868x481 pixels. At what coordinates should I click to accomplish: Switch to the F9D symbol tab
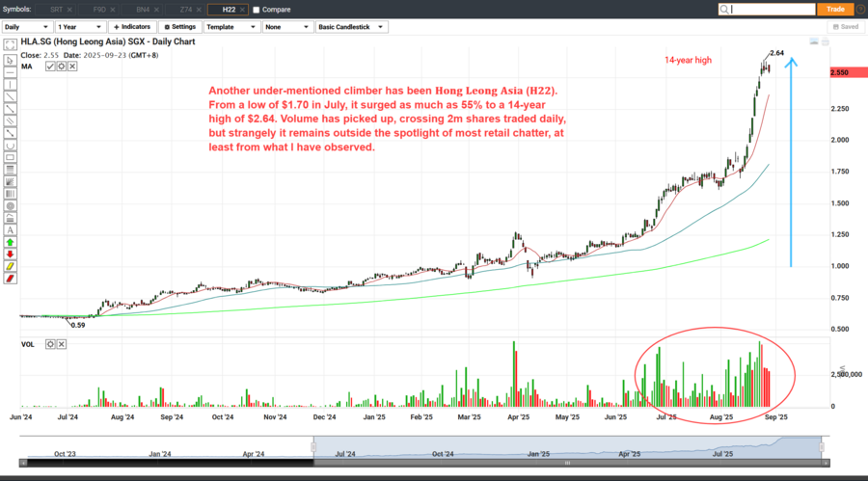click(x=99, y=10)
